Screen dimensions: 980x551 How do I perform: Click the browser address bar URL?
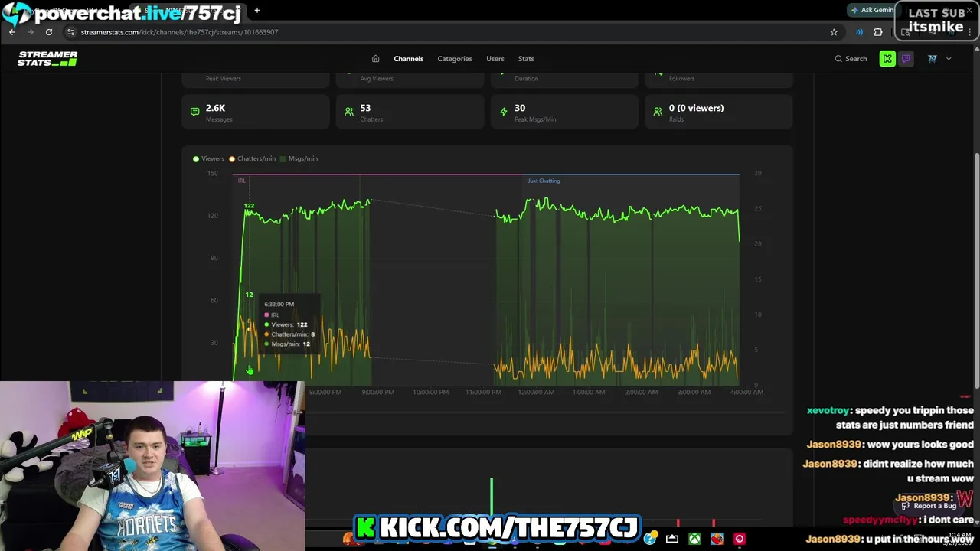point(179,32)
